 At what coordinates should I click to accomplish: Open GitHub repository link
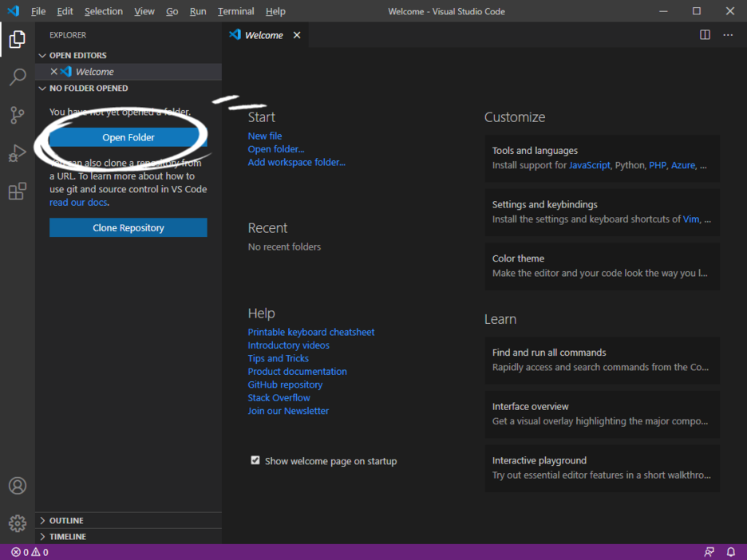tap(285, 385)
